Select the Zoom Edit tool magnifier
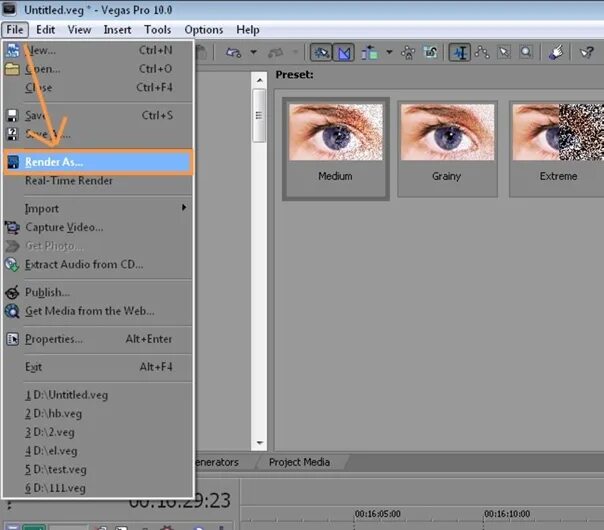The image size is (604, 530). pyautogui.click(x=526, y=52)
